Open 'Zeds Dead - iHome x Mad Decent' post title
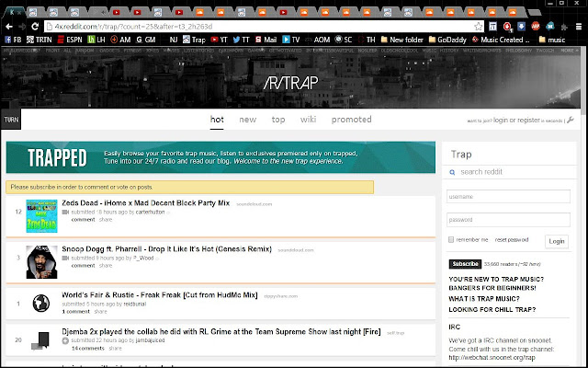 click(145, 203)
